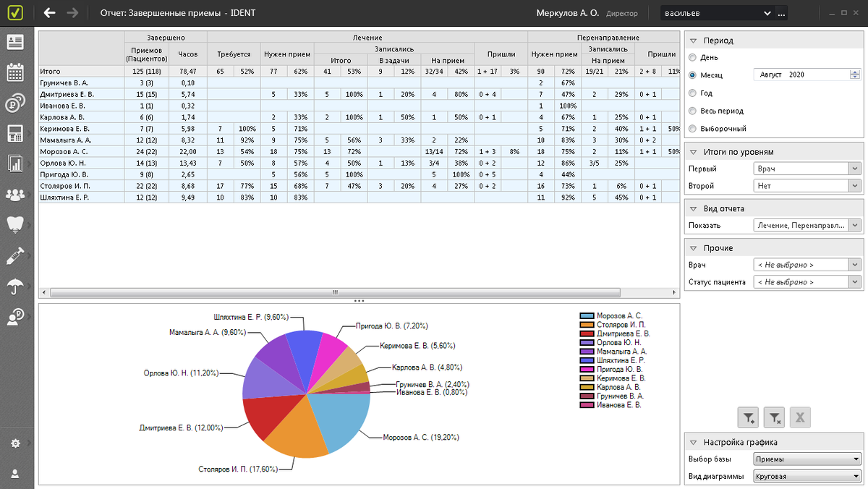Open the Первый level dropdown (Врач)
Viewport: 868px width, 489px height.
[x=807, y=169]
